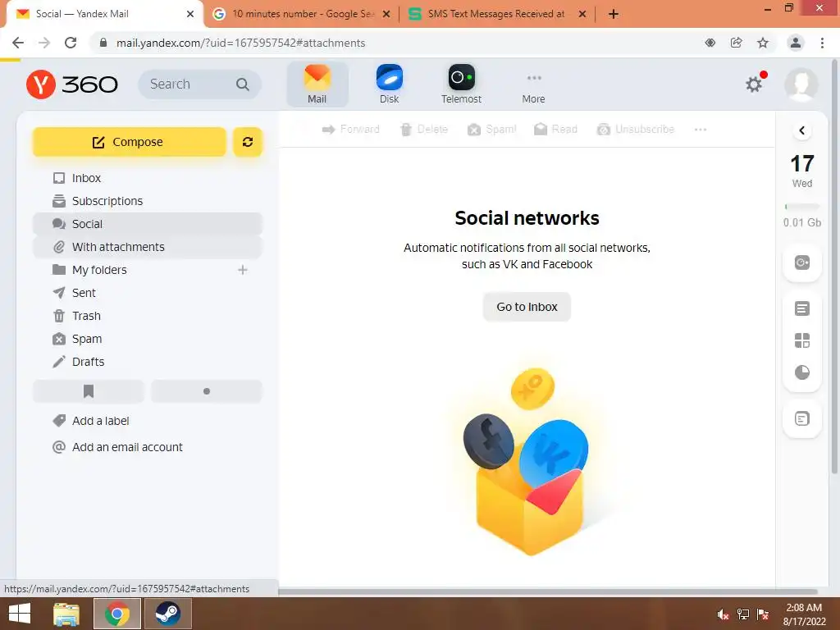Click the vertical page scrollbar
This screenshot has width=840, height=630.
[834, 268]
